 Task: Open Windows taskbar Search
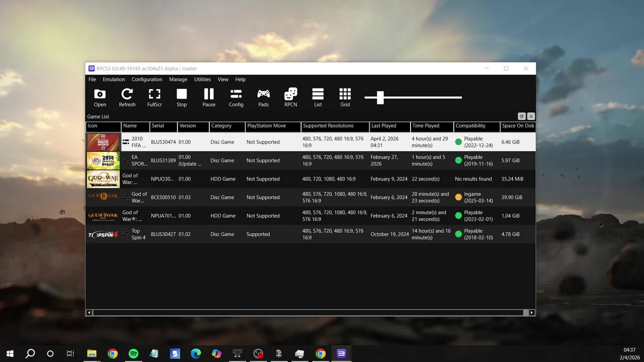point(30,353)
